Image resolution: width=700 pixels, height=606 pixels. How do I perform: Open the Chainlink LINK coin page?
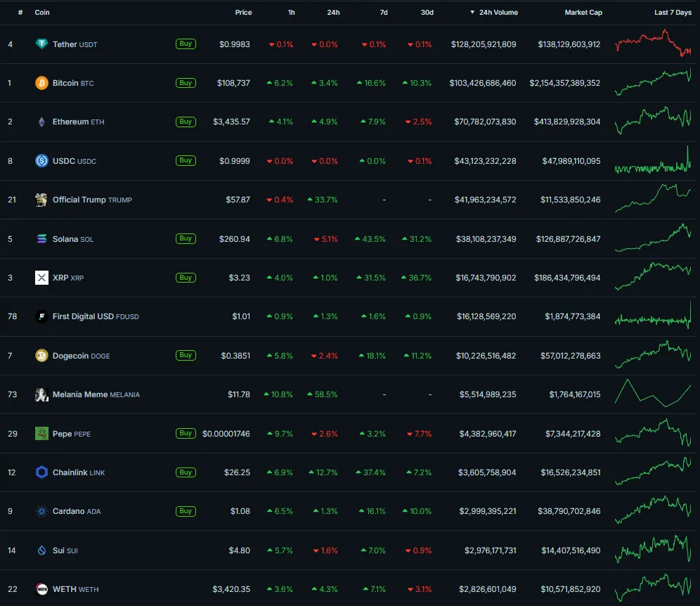[x=79, y=472]
